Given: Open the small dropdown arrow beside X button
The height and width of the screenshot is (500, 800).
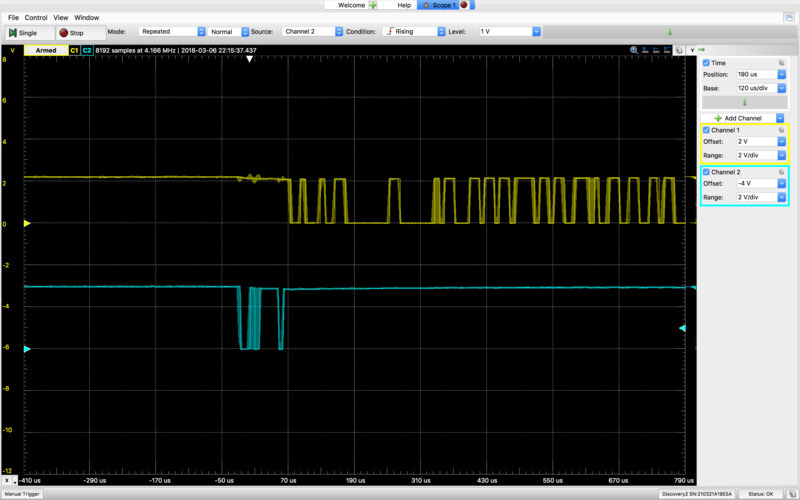Looking at the screenshot, I should 15,481.
